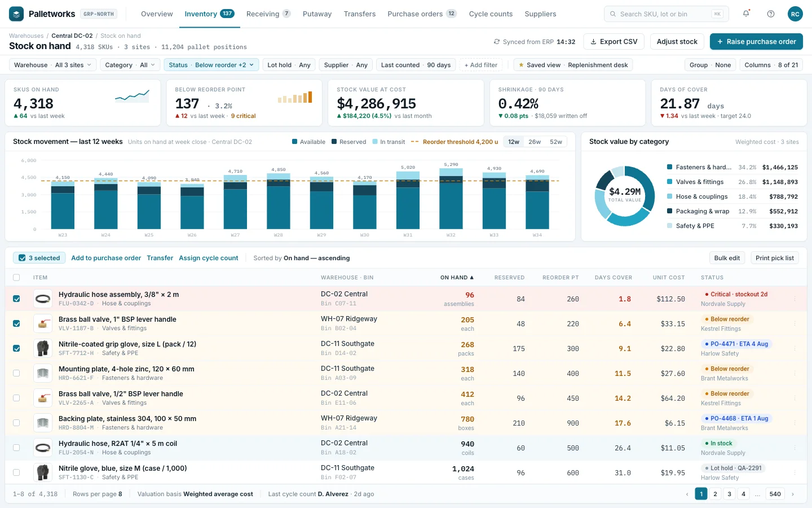Check Backing plate stainless row checkbox
The width and height of the screenshot is (812, 508).
pyautogui.click(x=16, y=423)
